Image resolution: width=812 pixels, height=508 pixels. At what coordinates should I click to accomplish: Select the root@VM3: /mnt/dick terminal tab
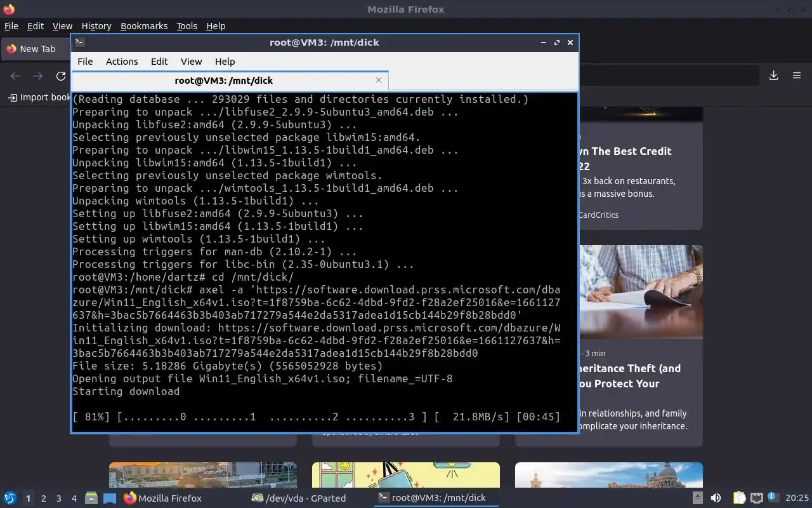point(230,81)
